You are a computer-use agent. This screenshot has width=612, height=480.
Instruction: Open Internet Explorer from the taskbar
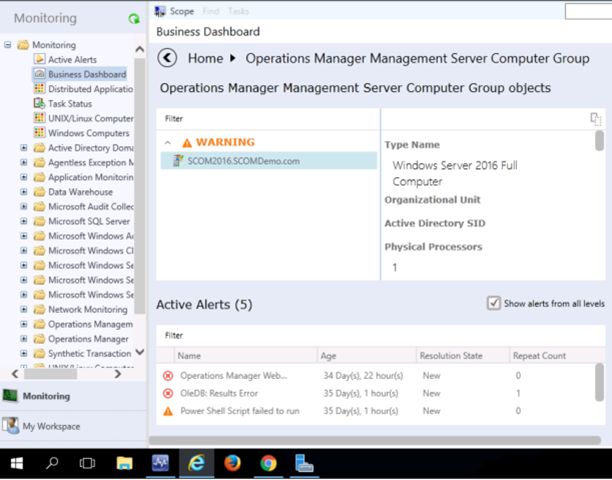196,464
